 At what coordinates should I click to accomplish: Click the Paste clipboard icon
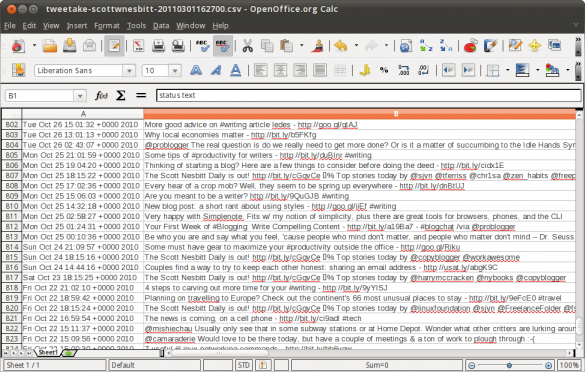click(x=287, y=46)
